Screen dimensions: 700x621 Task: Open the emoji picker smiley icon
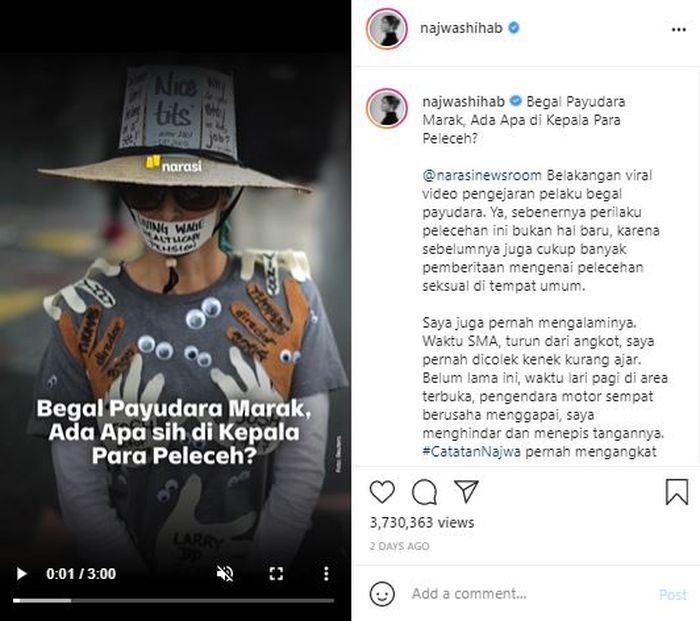click(x=382, y=594)
